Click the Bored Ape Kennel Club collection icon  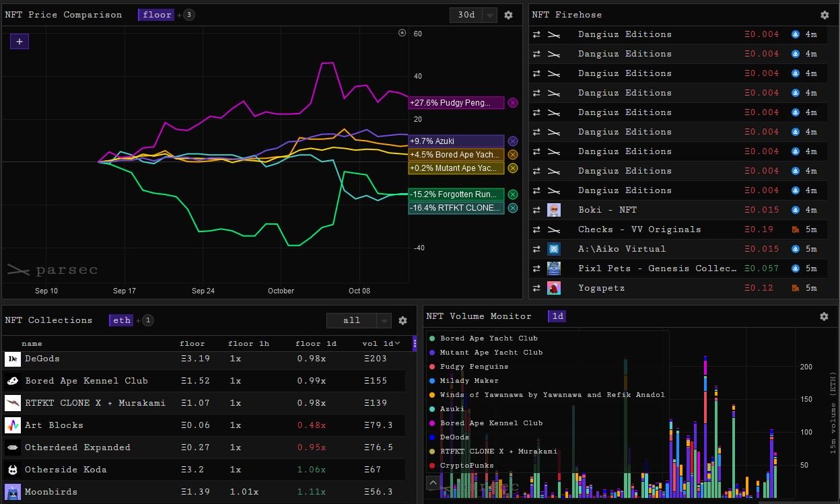(x=13, y=381)
